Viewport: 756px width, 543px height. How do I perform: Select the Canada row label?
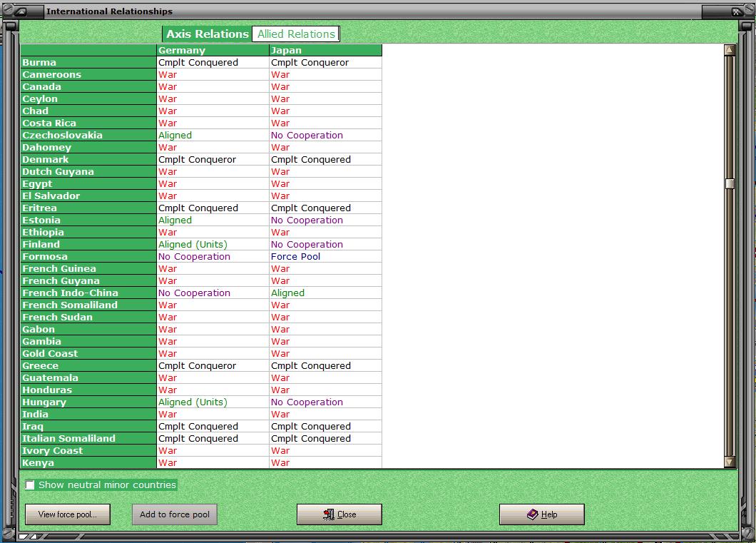coord(88,87)
